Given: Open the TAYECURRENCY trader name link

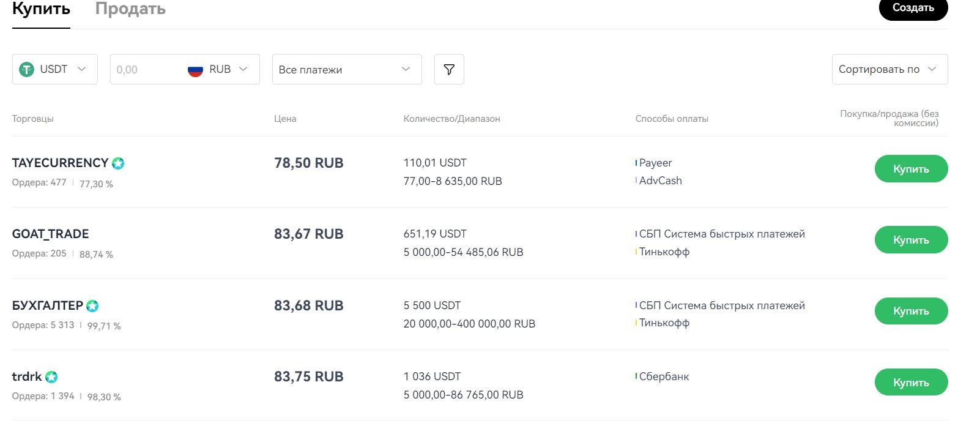Looking at the screenshot, I should pos(60,163).
